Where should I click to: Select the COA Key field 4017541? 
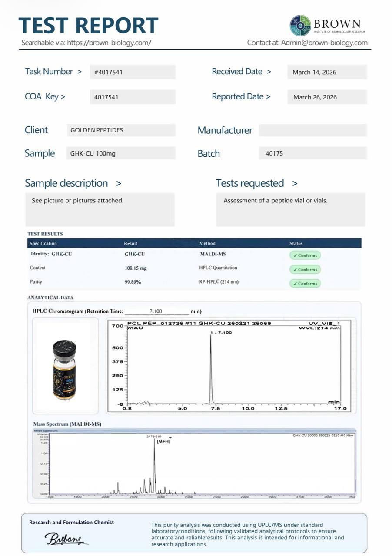[133, 97]
